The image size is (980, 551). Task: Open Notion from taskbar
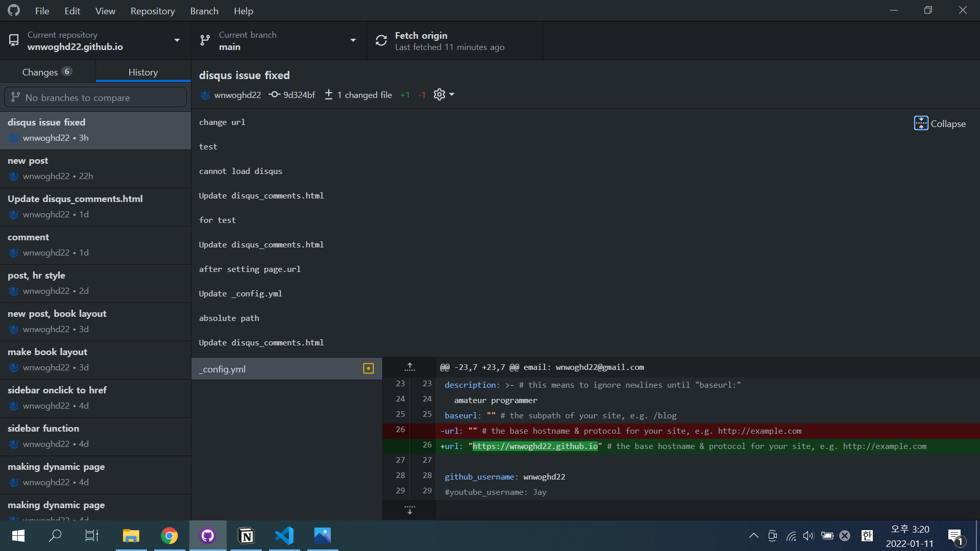point(247,536)
